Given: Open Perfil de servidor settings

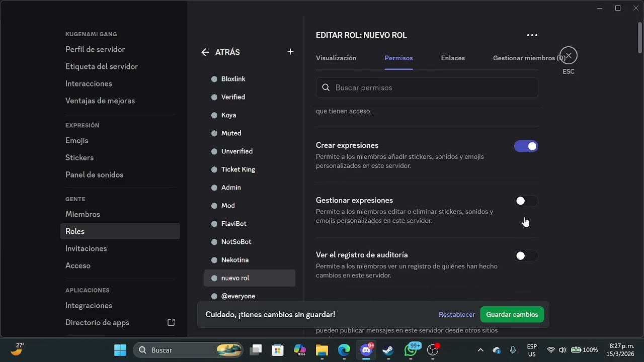Looking at the screenshot, I should (x=95, y=49).
